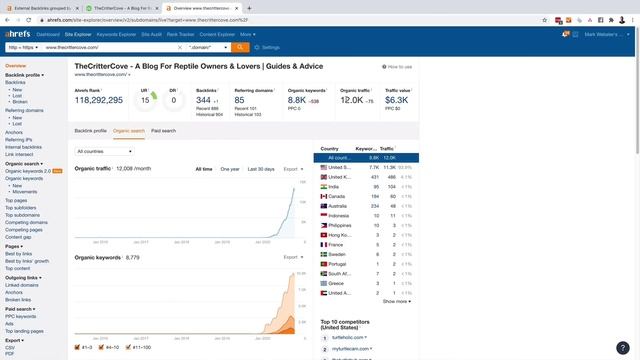Viewport: 640px width, 360px height.
Task: Select the All countries table row
Action: pos(366,158)
